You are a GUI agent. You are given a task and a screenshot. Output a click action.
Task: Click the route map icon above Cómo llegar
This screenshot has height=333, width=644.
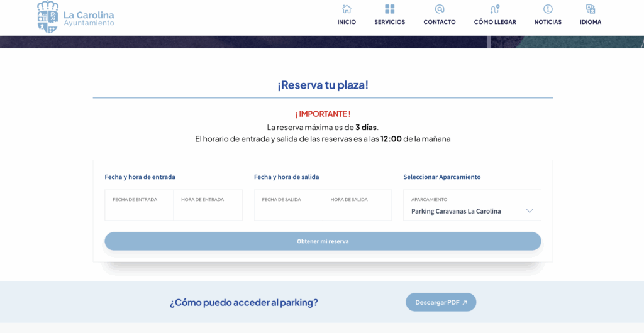(x=495, y=9)
